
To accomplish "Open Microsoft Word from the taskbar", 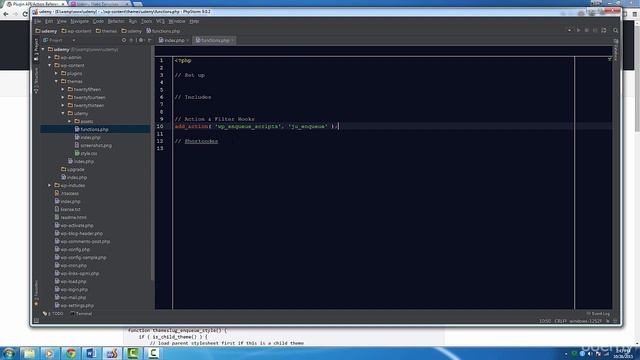I will (x=91, y=353).
